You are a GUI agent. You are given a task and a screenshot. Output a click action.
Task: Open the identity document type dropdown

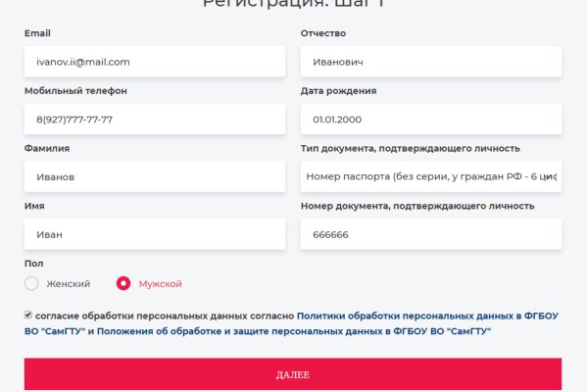coord(430,177)
